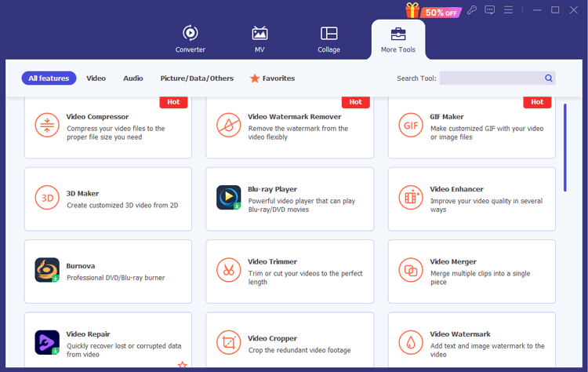Viewport: 588px width, 372px height.
Task: Click the 'Search Tool:' label
Action: 416,78
